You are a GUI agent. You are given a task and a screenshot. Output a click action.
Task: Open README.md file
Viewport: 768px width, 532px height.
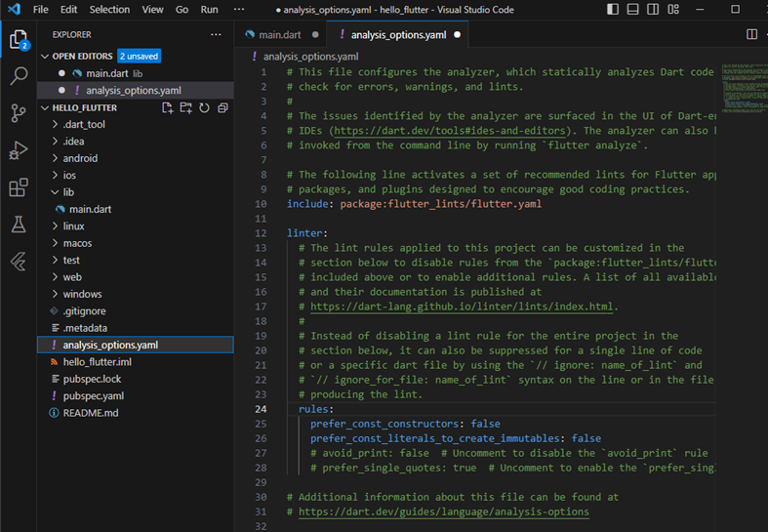tap(91, 413)
